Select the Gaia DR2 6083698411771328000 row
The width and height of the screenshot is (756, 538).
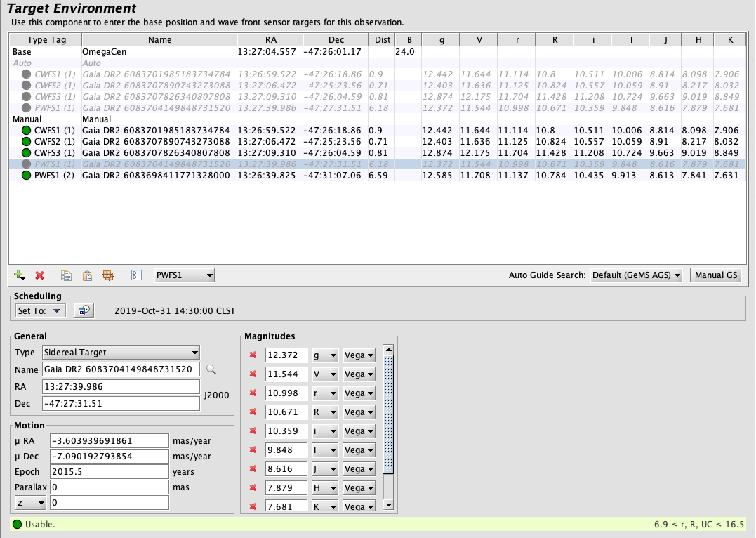pyautogui.click(x=378, y=175)
